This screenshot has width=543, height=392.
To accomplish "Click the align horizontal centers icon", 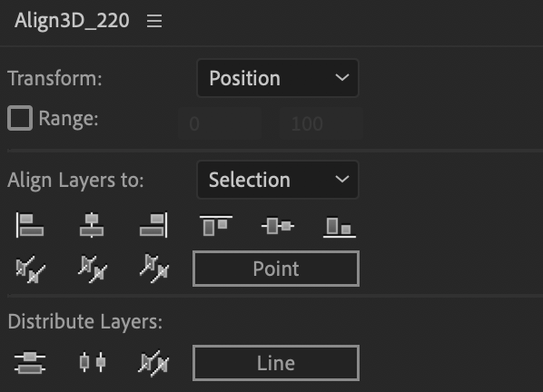I will (92, 225).
